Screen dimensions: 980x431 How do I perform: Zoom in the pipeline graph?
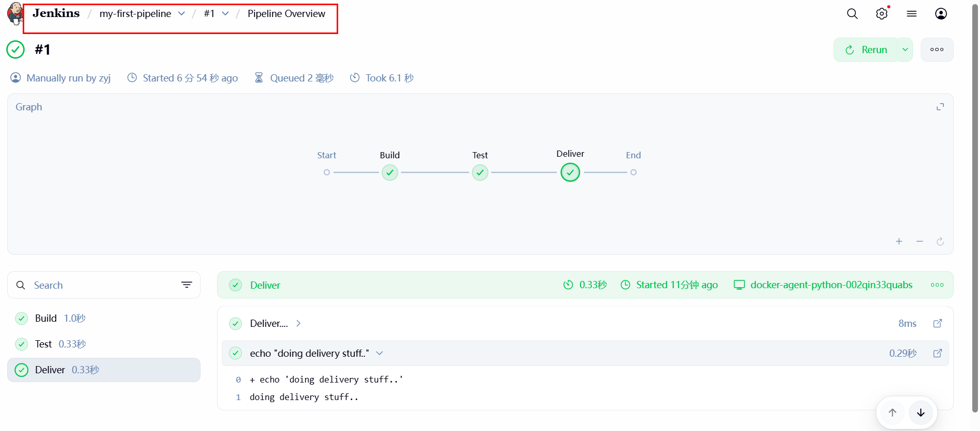[899, 241]
